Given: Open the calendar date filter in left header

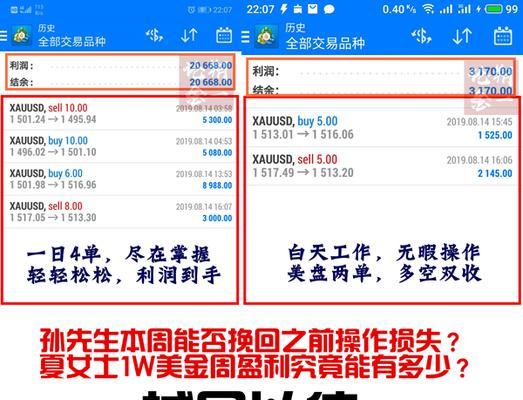Looking at the screenshot, I should [x=224, y=35].
